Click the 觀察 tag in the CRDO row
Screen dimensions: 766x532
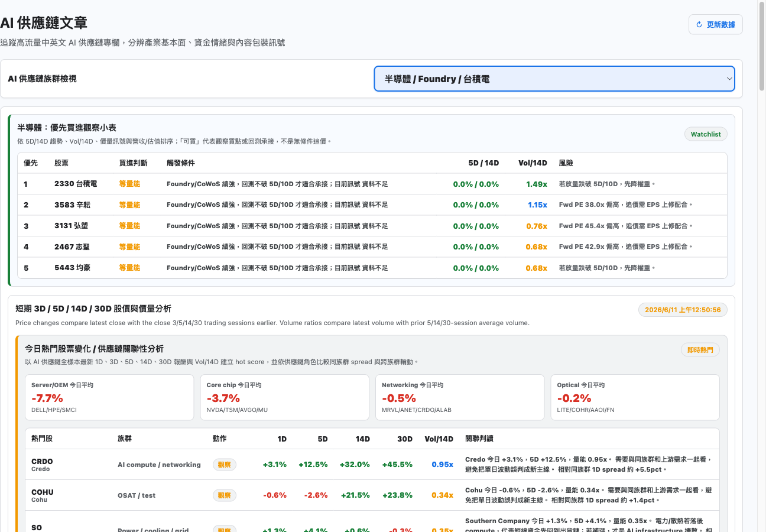[x=225, y=465]
